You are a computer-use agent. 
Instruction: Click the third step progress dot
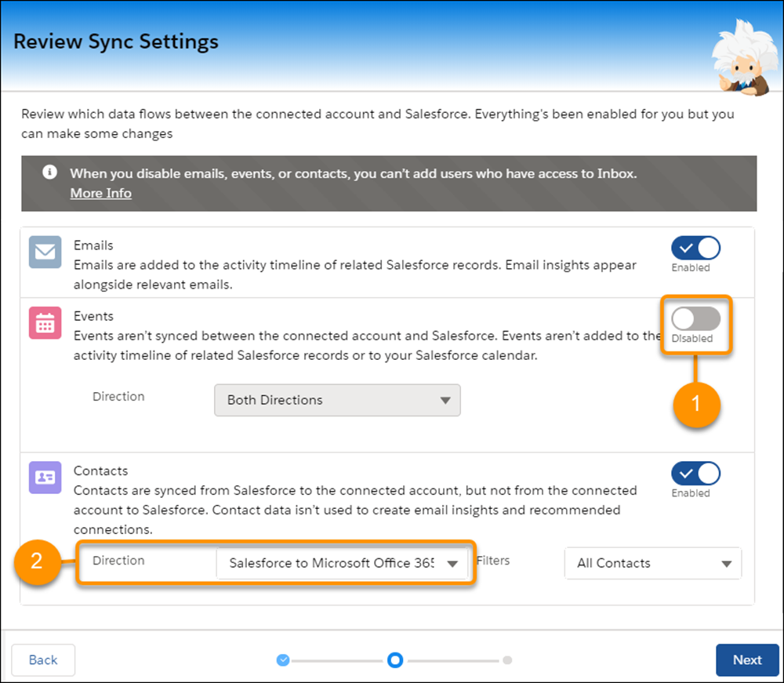coord(507,660)
